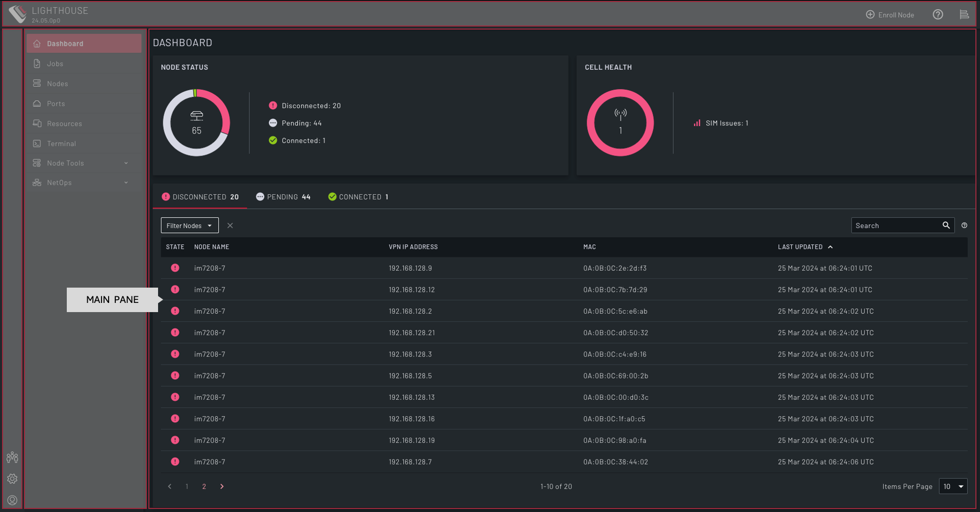This screenshot has height=512, width=980.
Task: Switch to the Pending 44 tab
Action: click(283, 197)
